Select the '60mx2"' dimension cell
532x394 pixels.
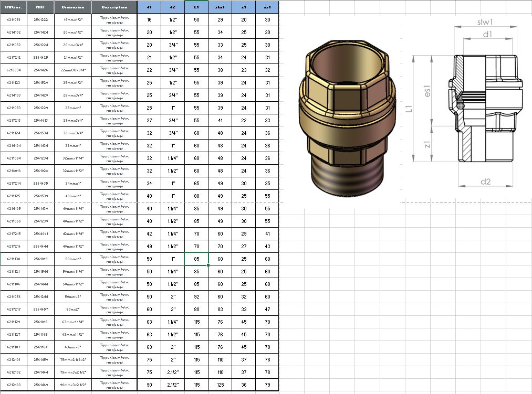point(72,309)
